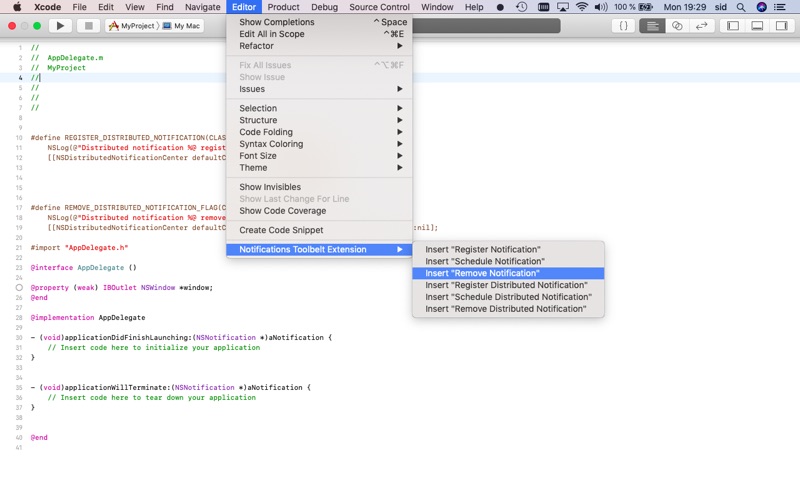Viewport: 800px width, 500px height.
Task: Open the View menu
Action: pos(135,7)
